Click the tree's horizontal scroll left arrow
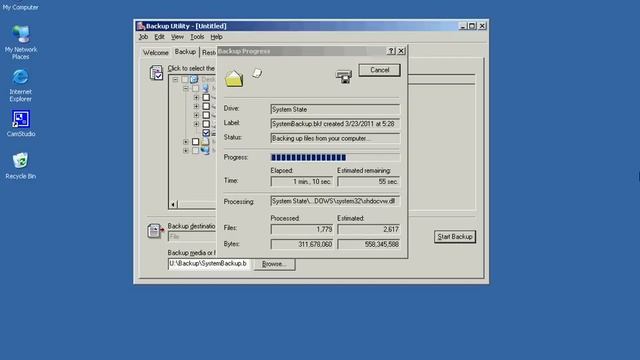 (x=173, y=204)
